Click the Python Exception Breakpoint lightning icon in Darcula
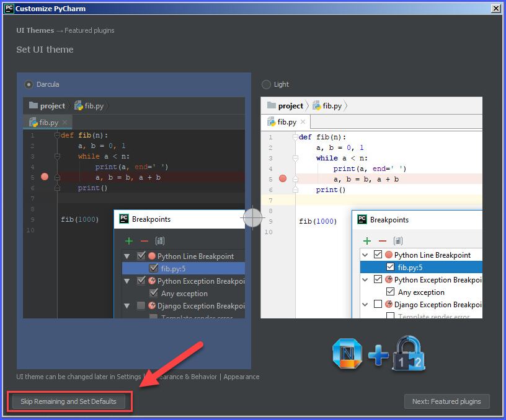 (x=152, y=281)
